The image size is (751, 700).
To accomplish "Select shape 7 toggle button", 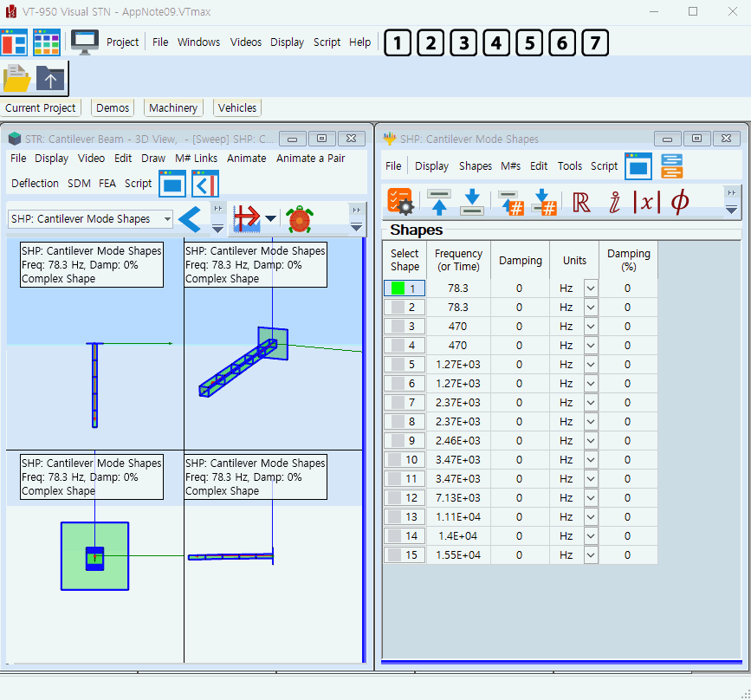I will (405, 403).
